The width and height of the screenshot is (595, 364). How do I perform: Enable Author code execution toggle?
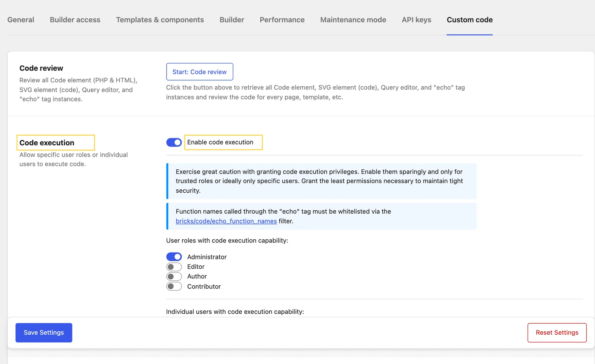click(174, 276)
